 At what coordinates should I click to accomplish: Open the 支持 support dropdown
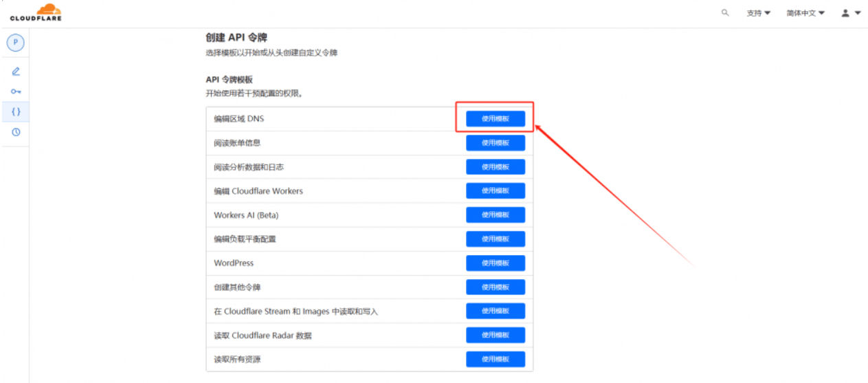click(x=759, y=13)
